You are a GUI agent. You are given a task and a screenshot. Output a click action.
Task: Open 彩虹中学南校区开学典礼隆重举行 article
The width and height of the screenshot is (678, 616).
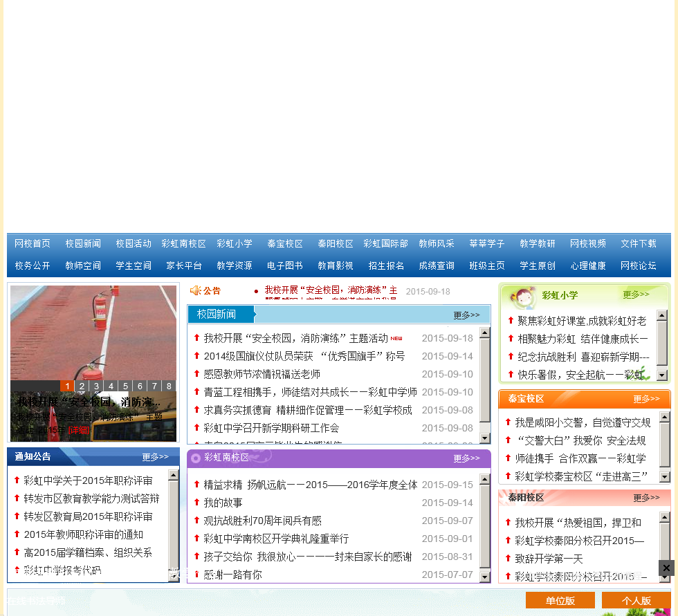(276, 539)
